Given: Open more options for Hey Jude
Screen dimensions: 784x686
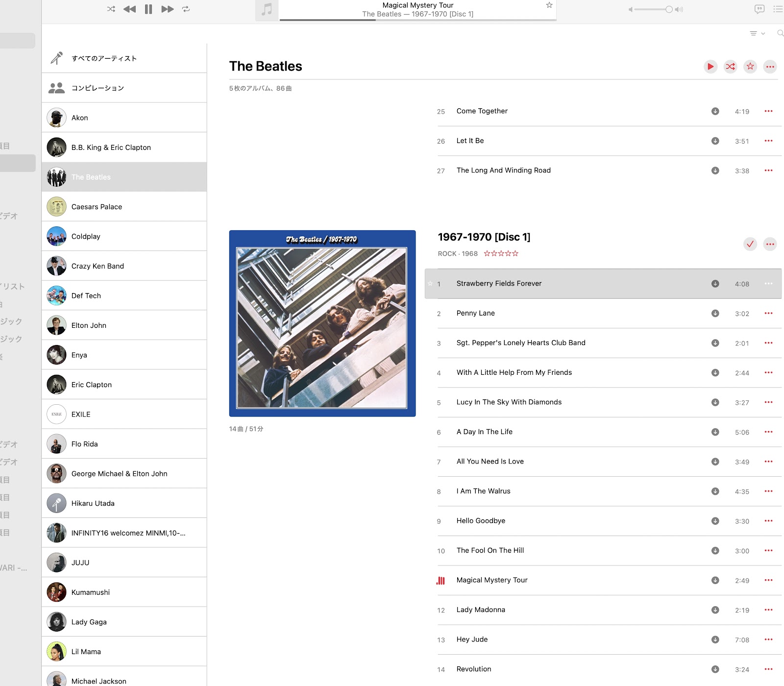Looking at the screenshot, I should click(x=768, y=639).
